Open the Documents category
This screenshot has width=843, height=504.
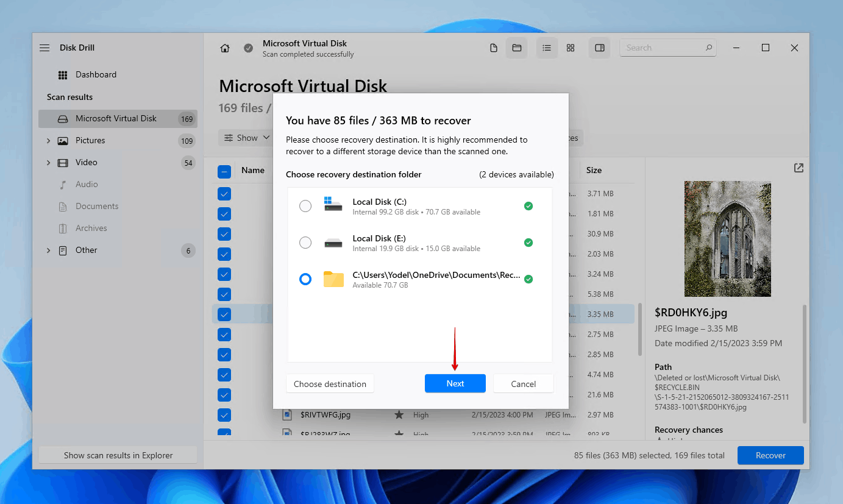pyautogui.click(x=97, y=207)
